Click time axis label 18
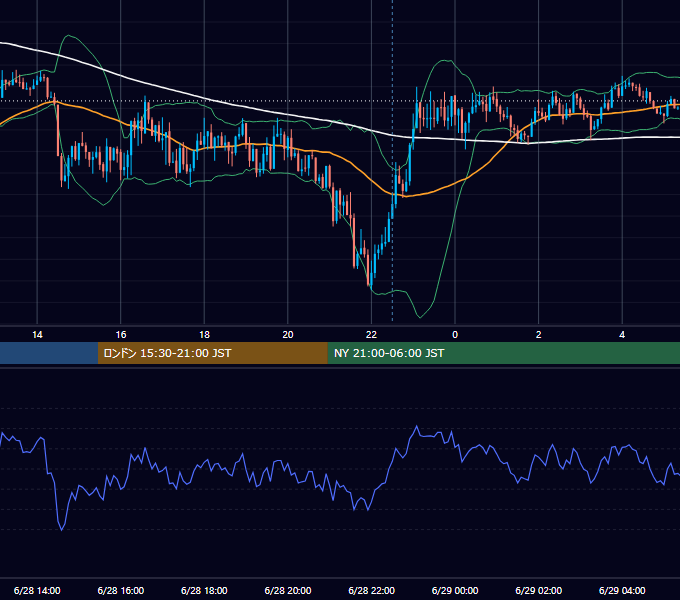The height and width of the screenshot is (600, 680). [x=204, y=335]
